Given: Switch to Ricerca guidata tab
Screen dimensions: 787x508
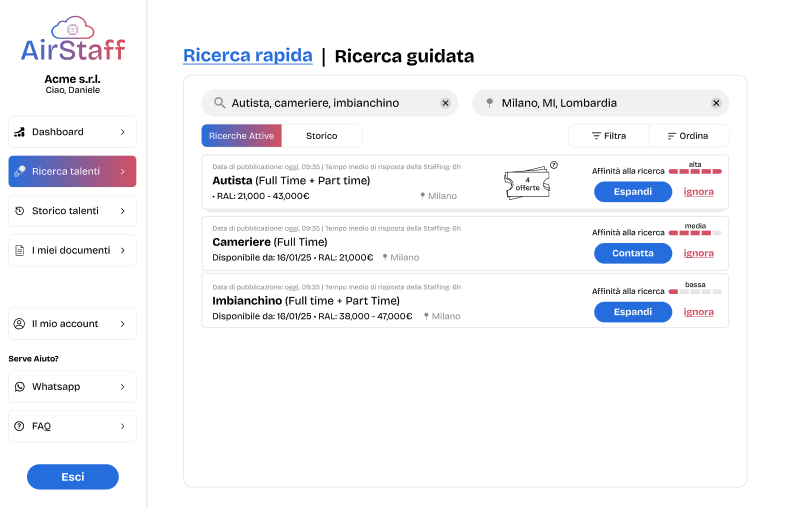Looking at the screenshot, I should [404, 56].
